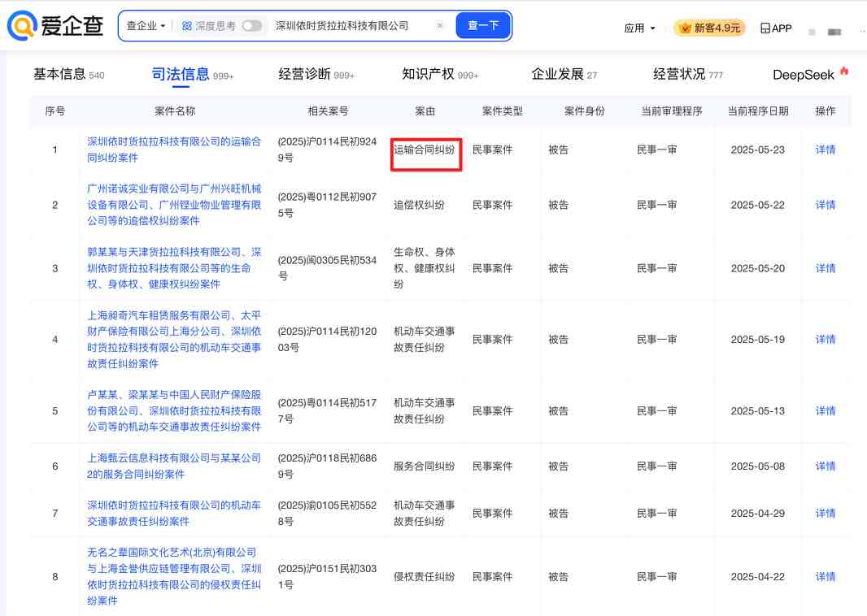
Task: Click the Aiqicha logo icon
Action: click(x=22, y=25)
